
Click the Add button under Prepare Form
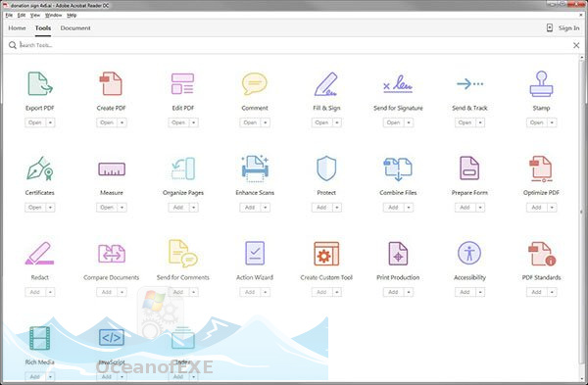[465, 208]
